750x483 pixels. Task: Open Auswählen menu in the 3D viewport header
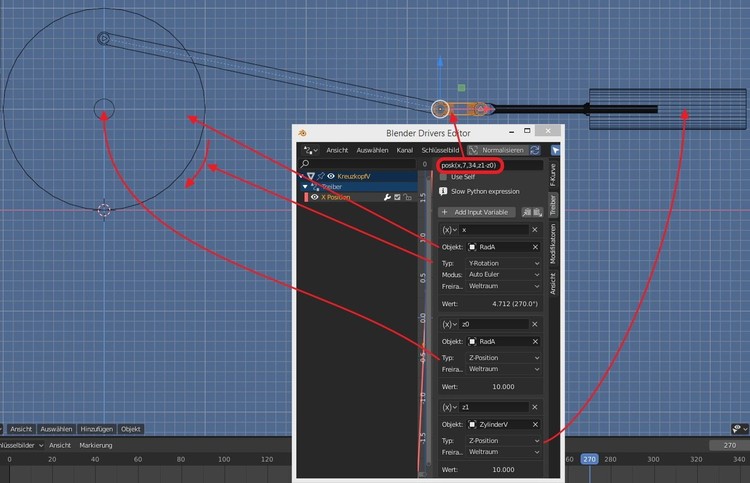click(56, 429)
